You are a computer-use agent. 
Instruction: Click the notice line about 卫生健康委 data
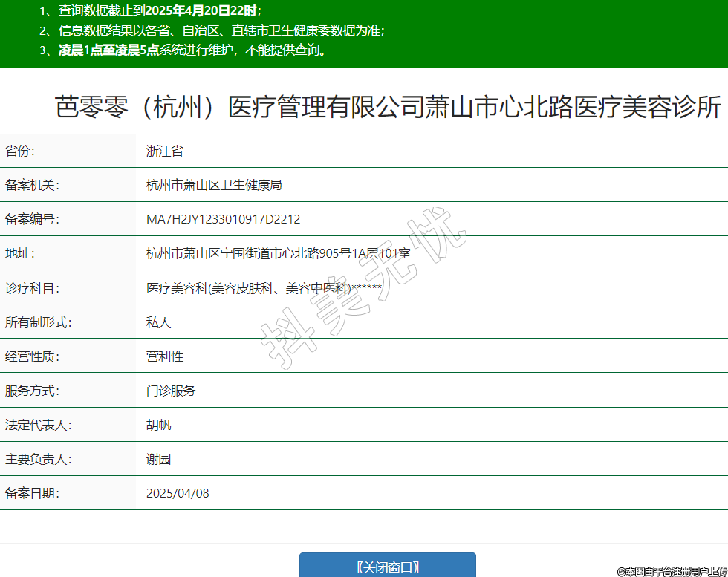coord(212,30)
